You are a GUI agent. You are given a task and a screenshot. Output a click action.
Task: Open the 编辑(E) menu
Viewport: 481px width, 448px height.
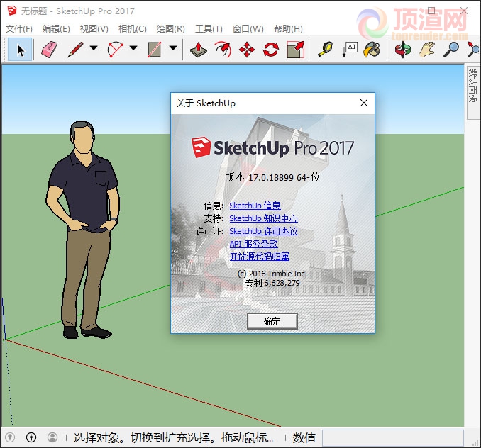[56, 29]
